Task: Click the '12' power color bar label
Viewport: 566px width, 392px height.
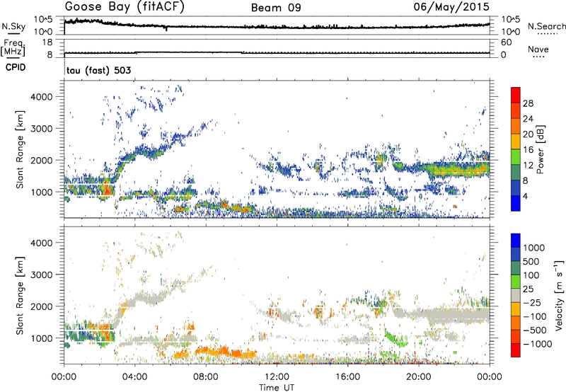Action: (528, 166)
